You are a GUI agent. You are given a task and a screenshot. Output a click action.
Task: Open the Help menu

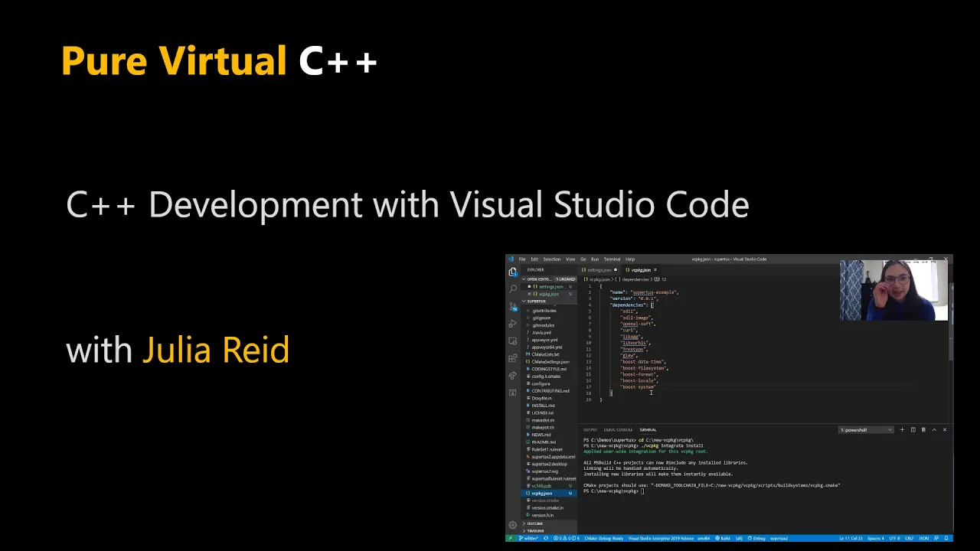630,259
